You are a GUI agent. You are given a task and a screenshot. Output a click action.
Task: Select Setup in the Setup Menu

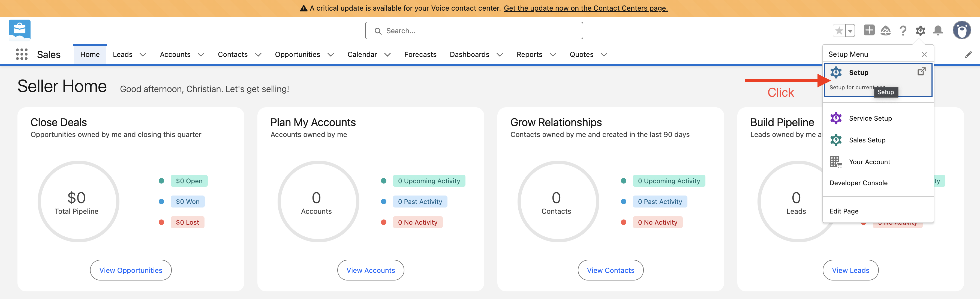(878, 80)
